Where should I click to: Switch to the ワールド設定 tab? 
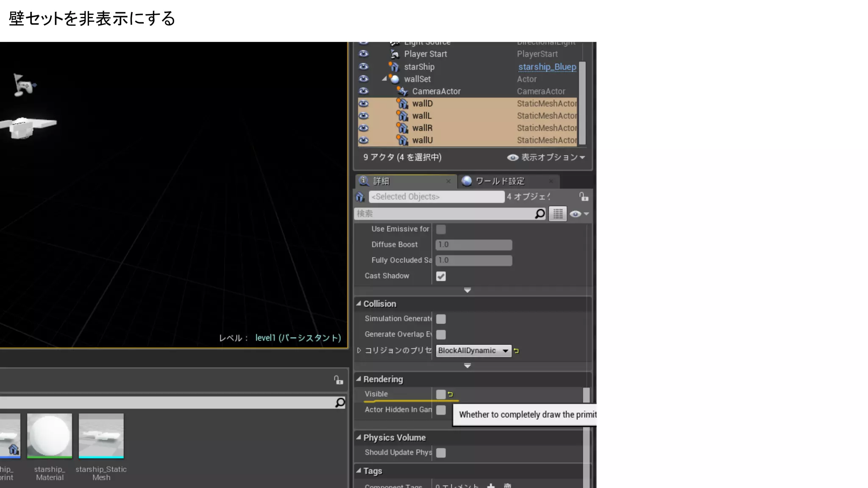coord(500,181)
